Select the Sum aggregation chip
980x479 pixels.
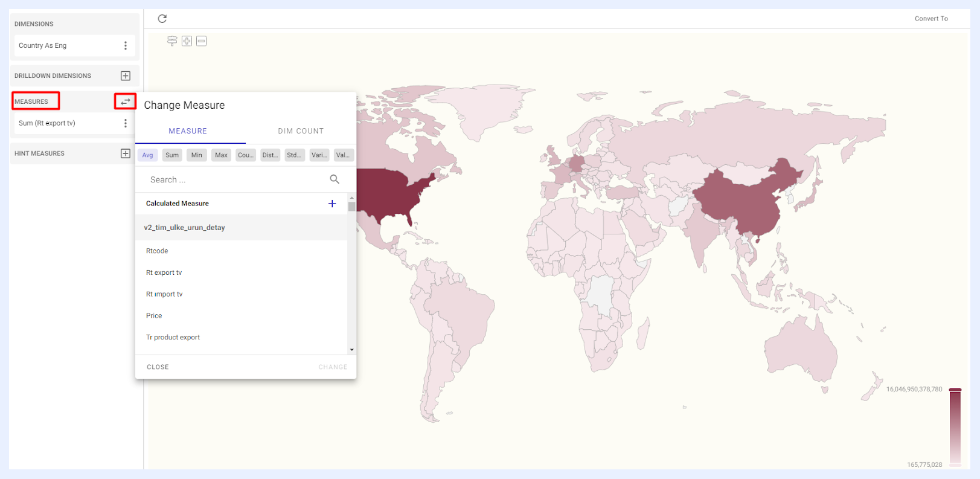(172, 155)
